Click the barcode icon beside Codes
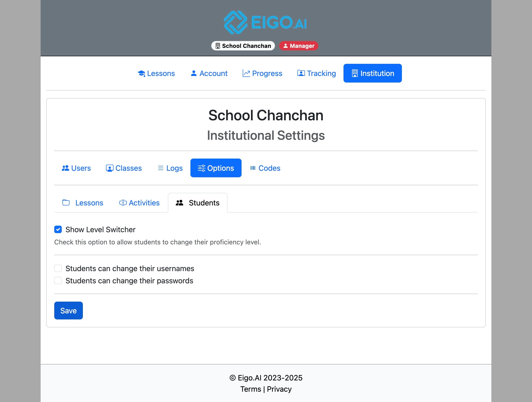 point(253,168)
